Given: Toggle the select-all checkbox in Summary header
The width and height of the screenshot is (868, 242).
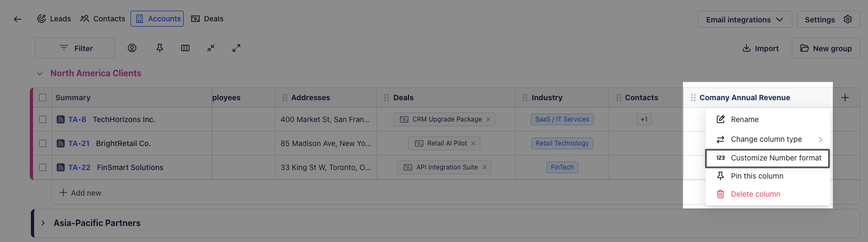Looking at the screenshot, I should [43, 98].
